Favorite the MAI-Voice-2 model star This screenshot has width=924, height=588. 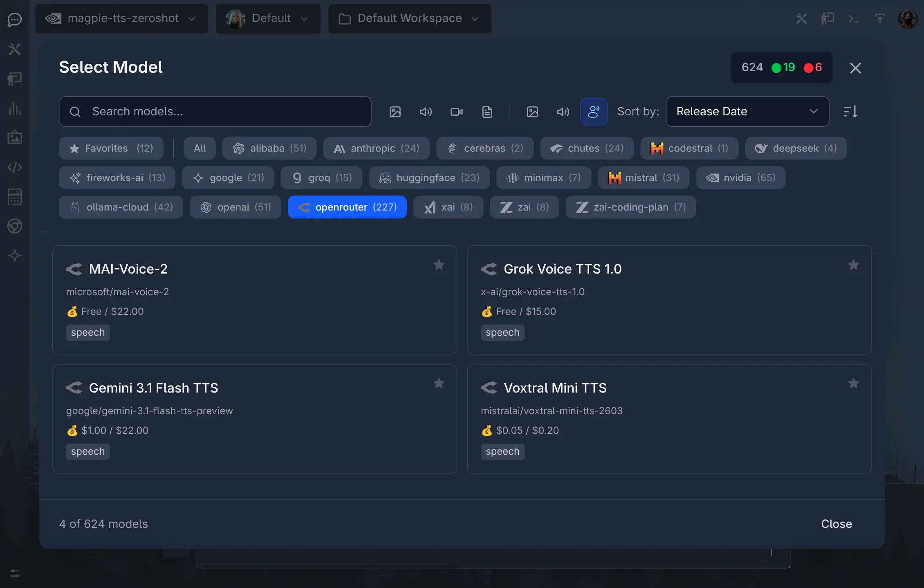coord(439,265)
